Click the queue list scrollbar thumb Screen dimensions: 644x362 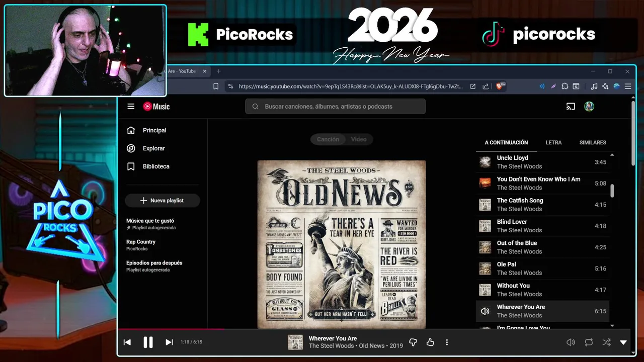click(x=612, y=191)
